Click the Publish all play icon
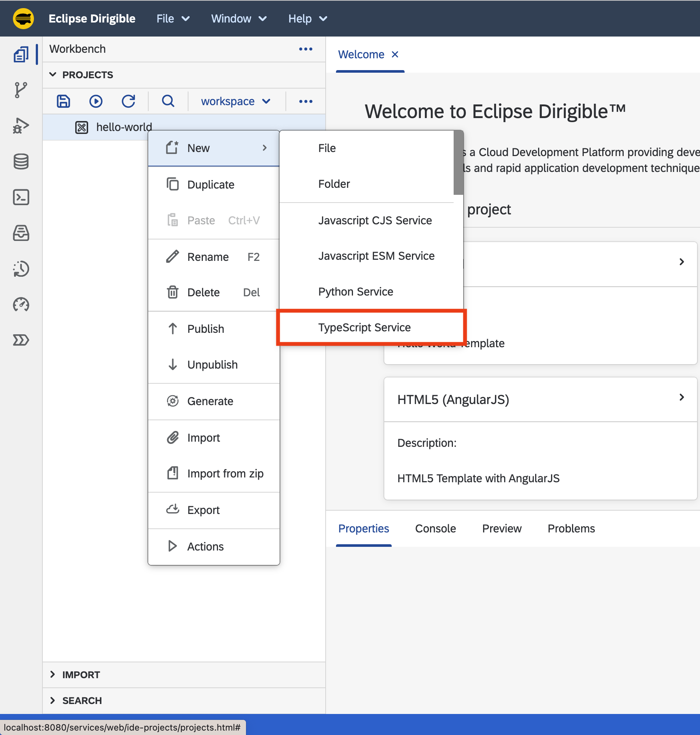 96,101
